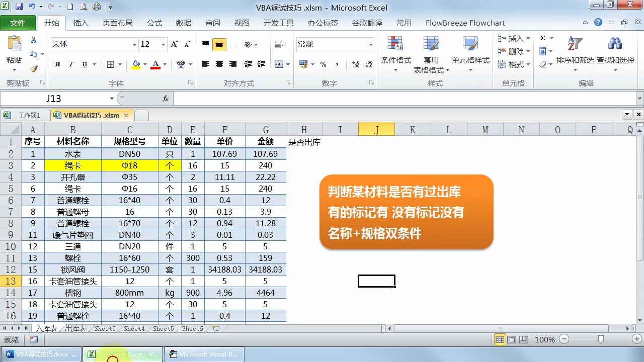Click the Format Painter brush icon

pos(34,69)
